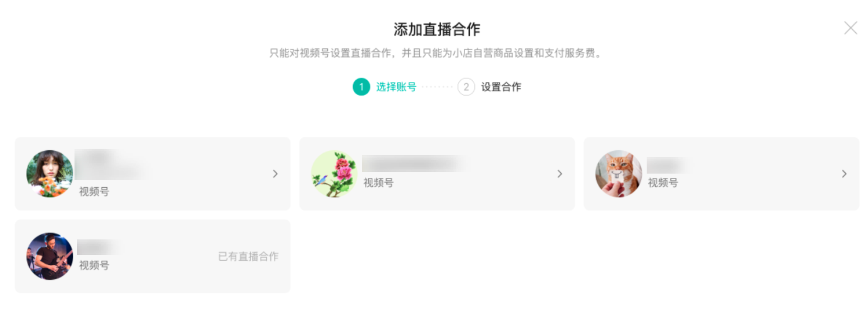Click the woman with flowers avatar
This screenshot has width=868, height=321.
pos(50,174)
